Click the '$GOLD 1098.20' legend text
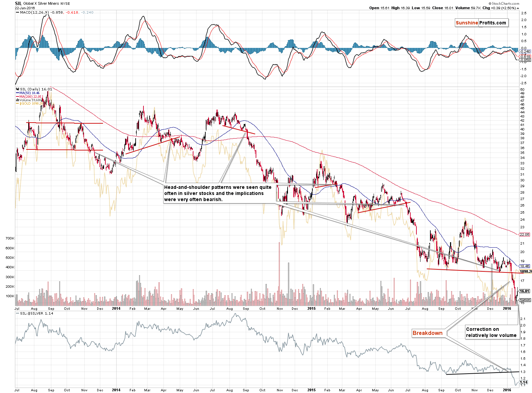532x393 pixels. coord(31,103)
